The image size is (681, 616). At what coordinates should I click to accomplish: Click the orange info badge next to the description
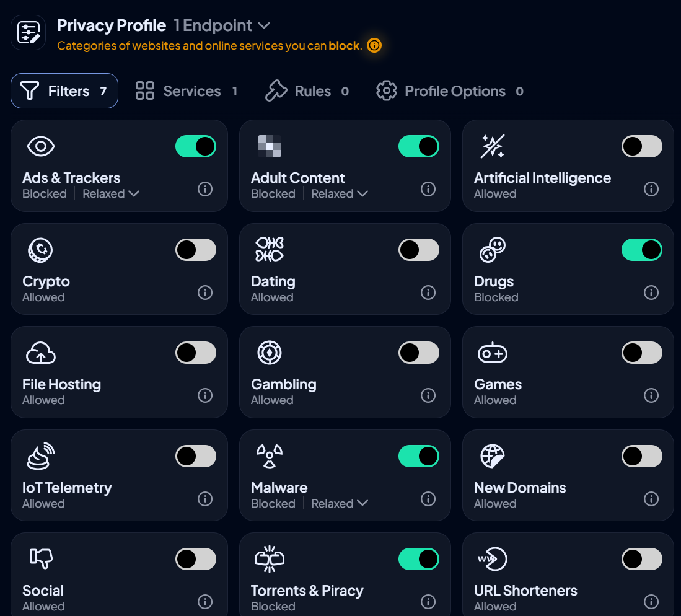[x=374, y=45]
